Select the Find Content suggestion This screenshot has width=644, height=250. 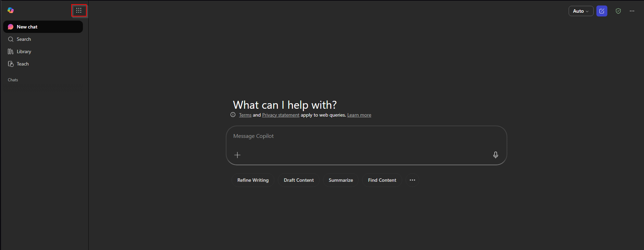pos(382,180)
